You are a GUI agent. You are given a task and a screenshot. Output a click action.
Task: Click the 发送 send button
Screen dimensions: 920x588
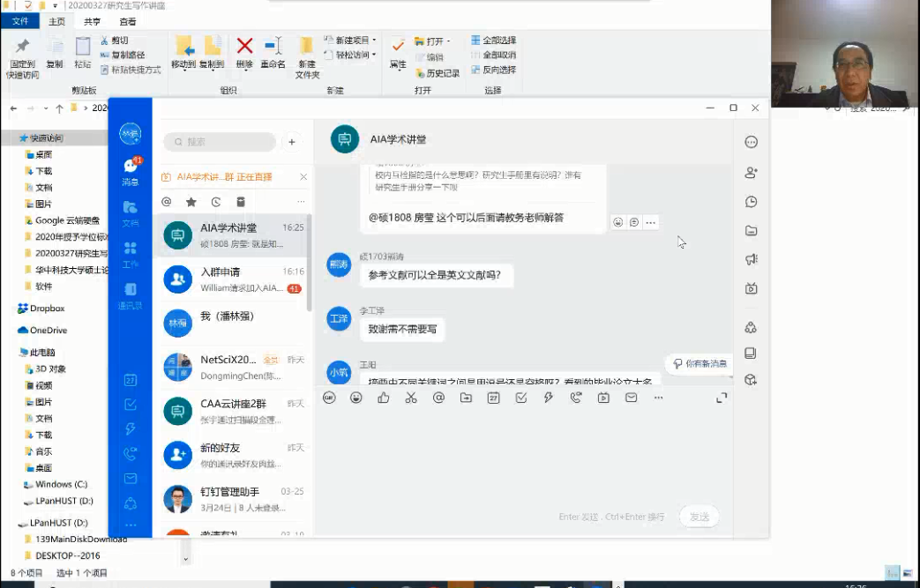click(x=699, y=517)
